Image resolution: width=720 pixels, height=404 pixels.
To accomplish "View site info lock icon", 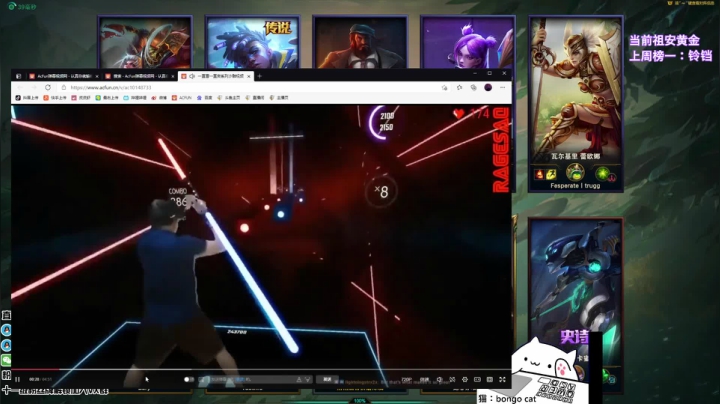I will point(64,87).
